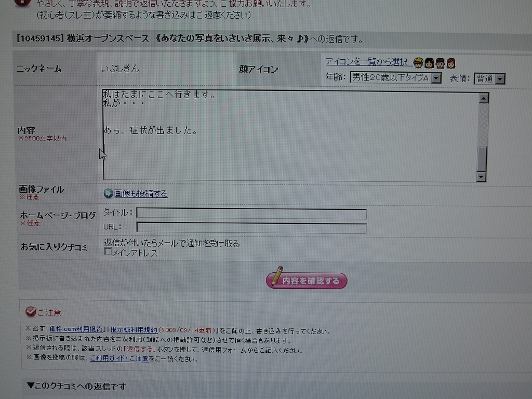Click the line あっ、症状が出ました。
This screenshot has width=532, height=399.
(x=151, y=130)
